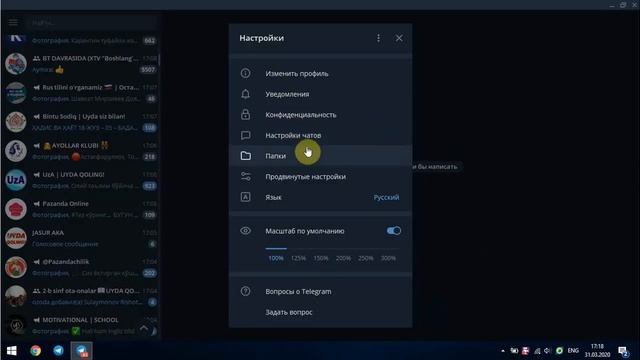The width and height of the screenshot is (640, 360).
Task: Open the active Telegram taskbar icon with badge
Action: 82,351
